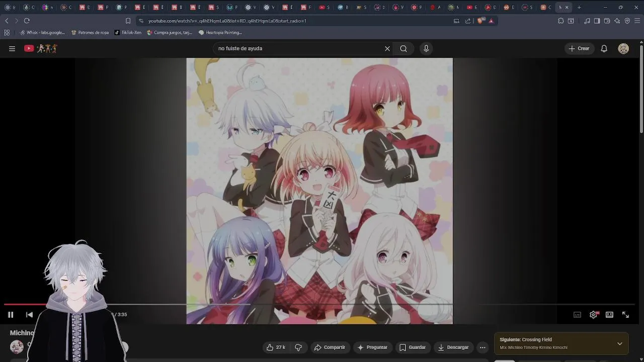Enter fullscreen on the video
The image size is (644, 362).
point(625,315)
